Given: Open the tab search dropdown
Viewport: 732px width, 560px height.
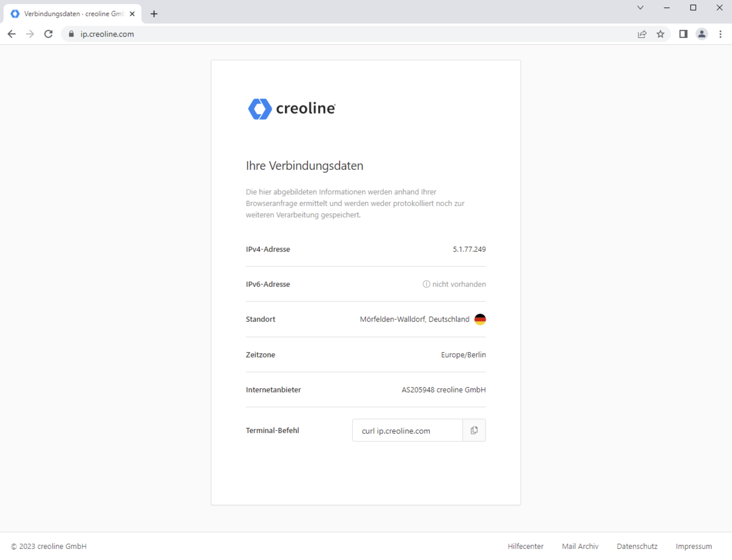Looking at the screenshot, I should click(640, 7).
